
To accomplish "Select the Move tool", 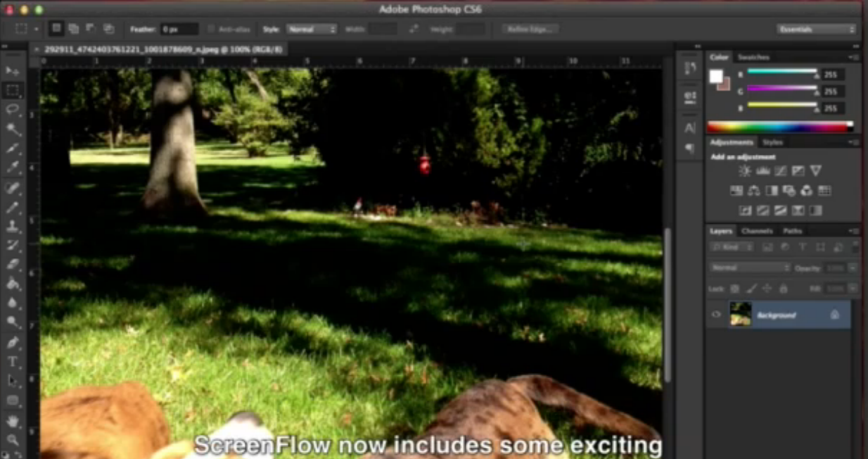I will coord(13,71).
